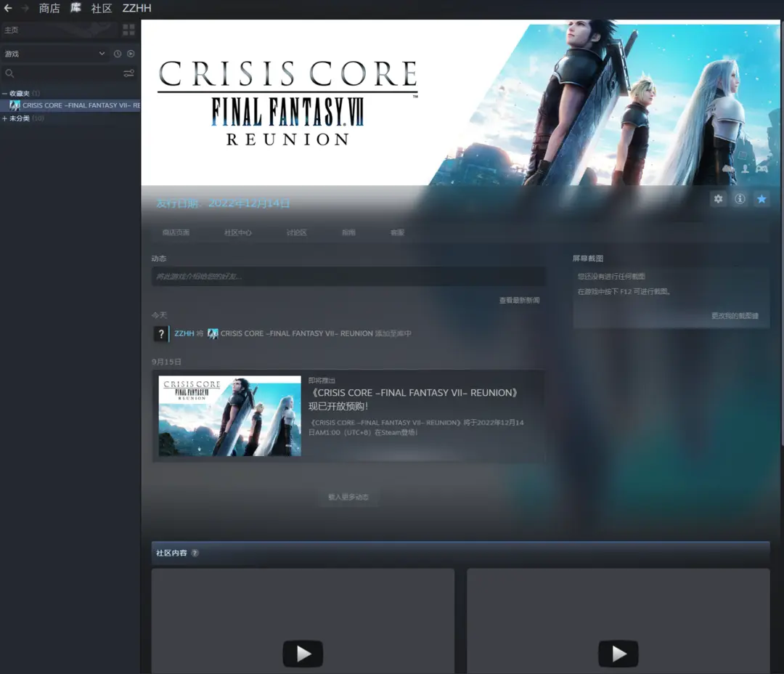
Task: Click controller support icon on hero banner
Action: [761, 168]
